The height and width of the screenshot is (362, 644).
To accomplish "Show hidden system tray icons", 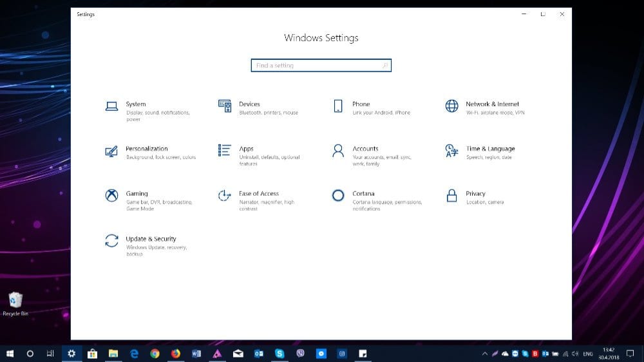I will tap(485, 354).
